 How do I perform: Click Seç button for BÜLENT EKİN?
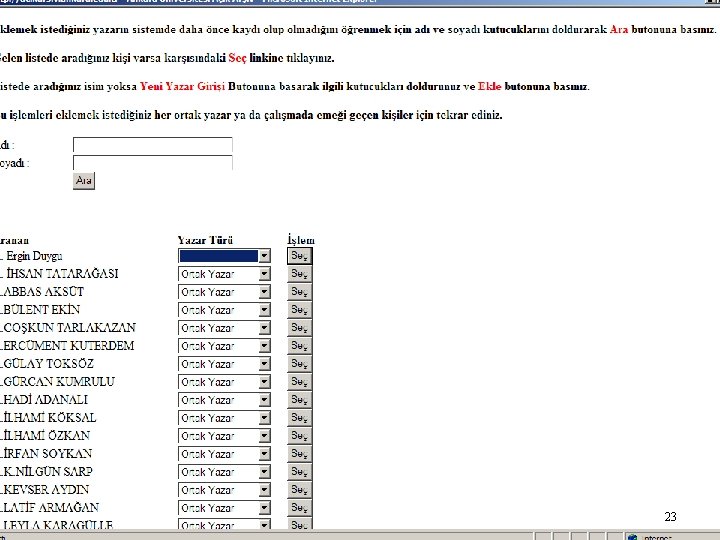click(x=299, y=309)
